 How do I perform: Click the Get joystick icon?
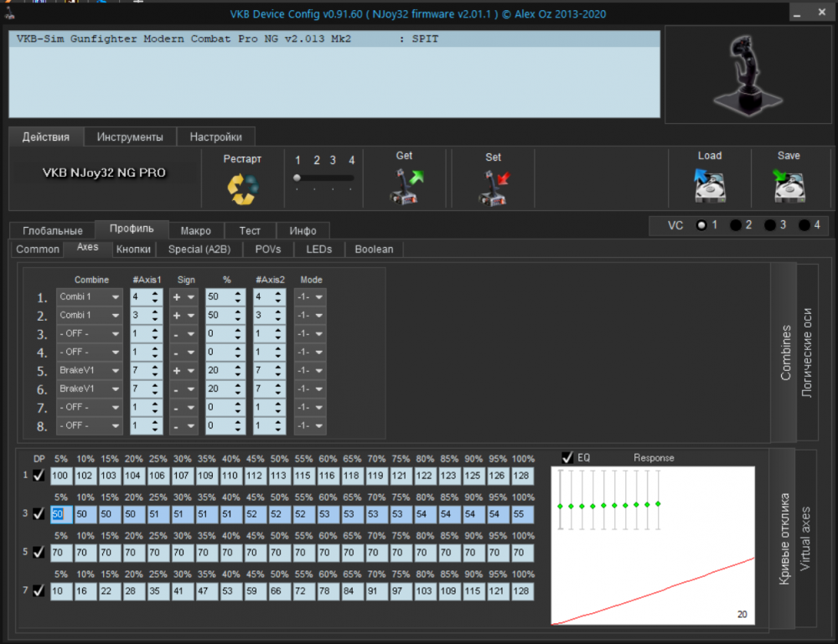(x=406, y=185)
